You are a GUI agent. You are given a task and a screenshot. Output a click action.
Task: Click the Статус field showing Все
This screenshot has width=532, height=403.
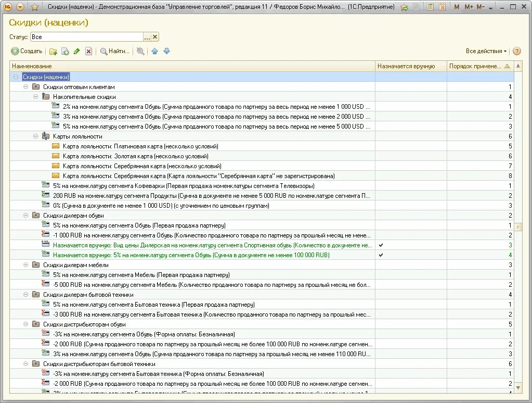87,36
